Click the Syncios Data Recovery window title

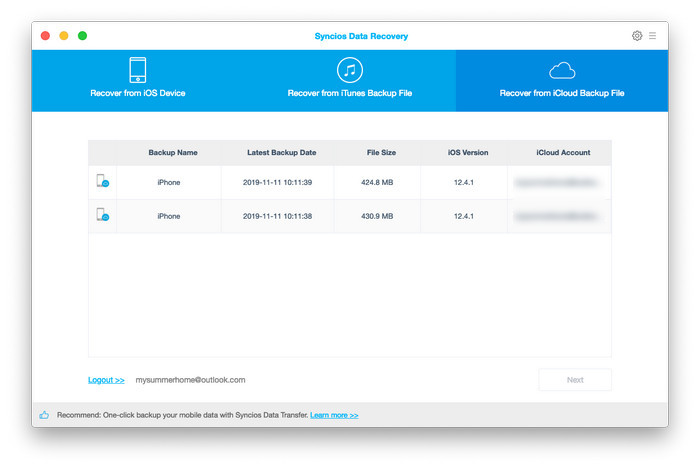(x=361, y=36)
